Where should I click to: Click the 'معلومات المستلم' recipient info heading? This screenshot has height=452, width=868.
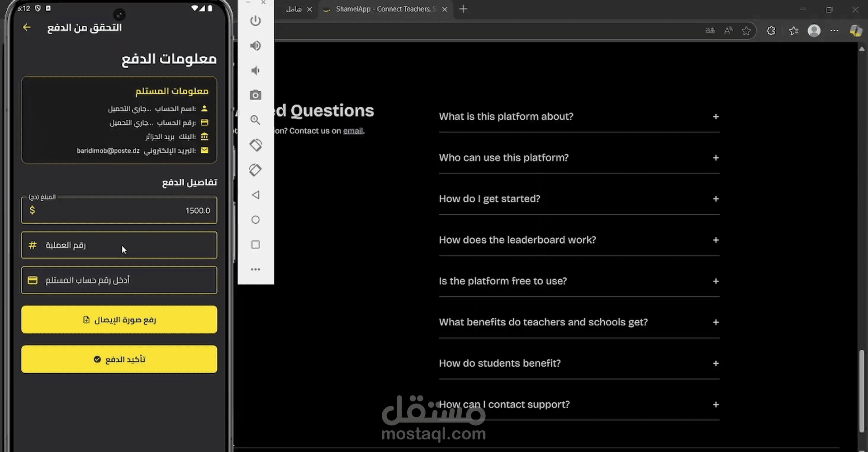coord(172,91)
